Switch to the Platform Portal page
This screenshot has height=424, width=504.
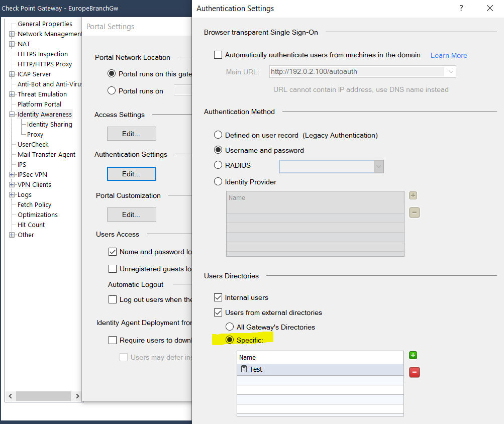click(39, 104)
